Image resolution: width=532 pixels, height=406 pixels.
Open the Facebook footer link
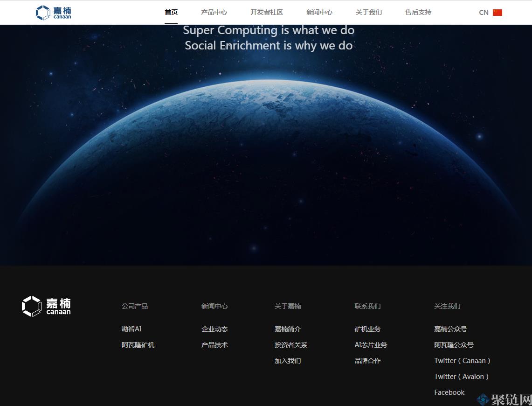[x=449, y=392]
